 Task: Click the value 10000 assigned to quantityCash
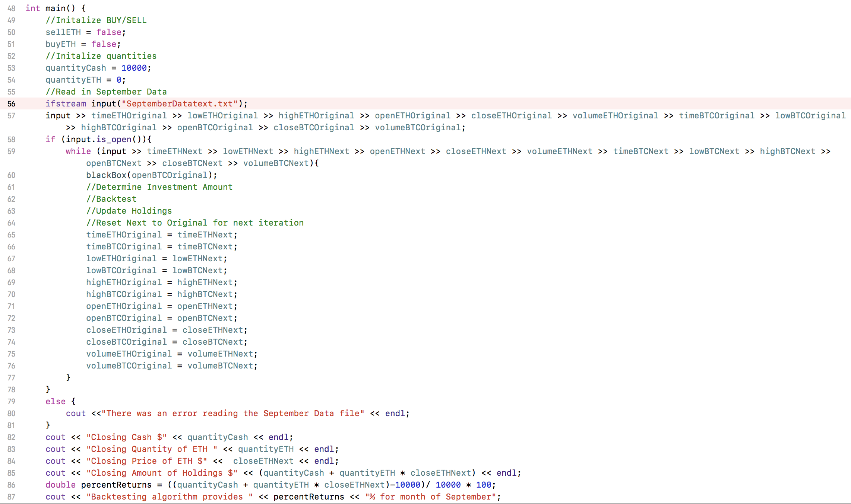tap(134, 68)
